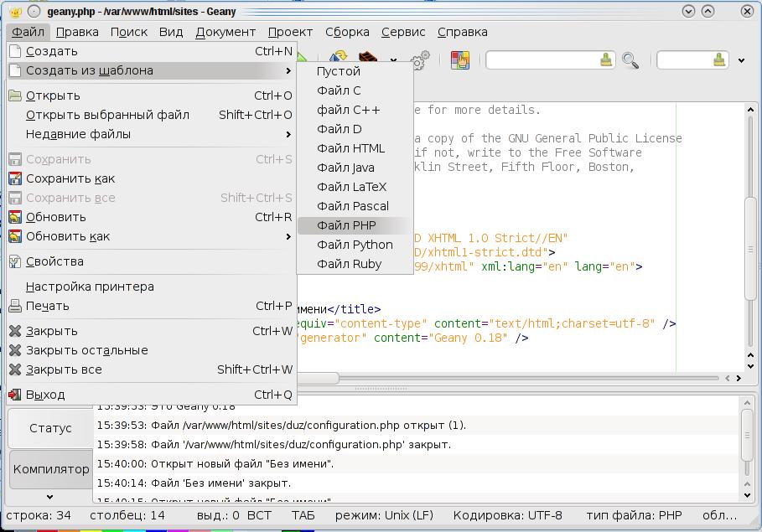The image size is (762, 532).
Task: Switch to the Статус tab
Action: tap(50, 428)
